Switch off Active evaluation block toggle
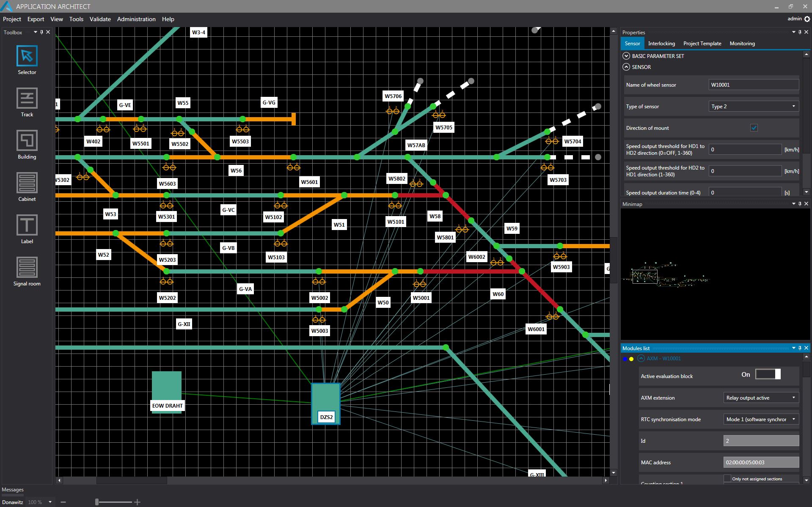This screenshot has height=507, width=812. click(768, 374)
